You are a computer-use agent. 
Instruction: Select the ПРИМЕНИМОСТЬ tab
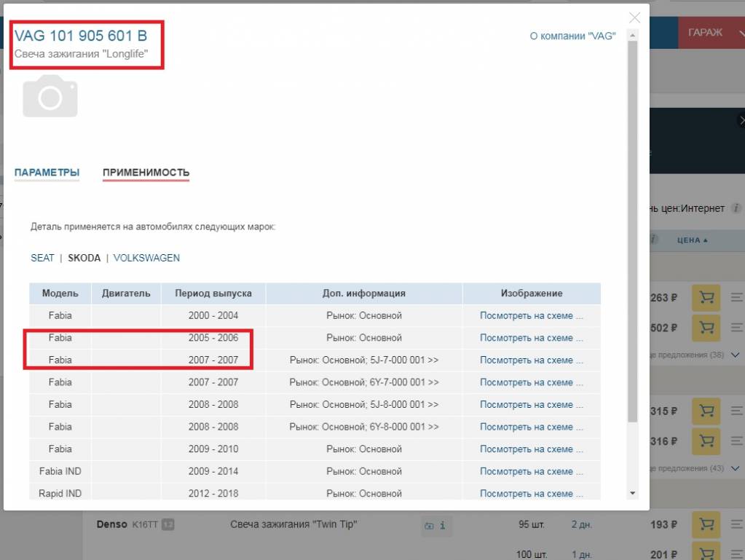(x=146, y=173)
